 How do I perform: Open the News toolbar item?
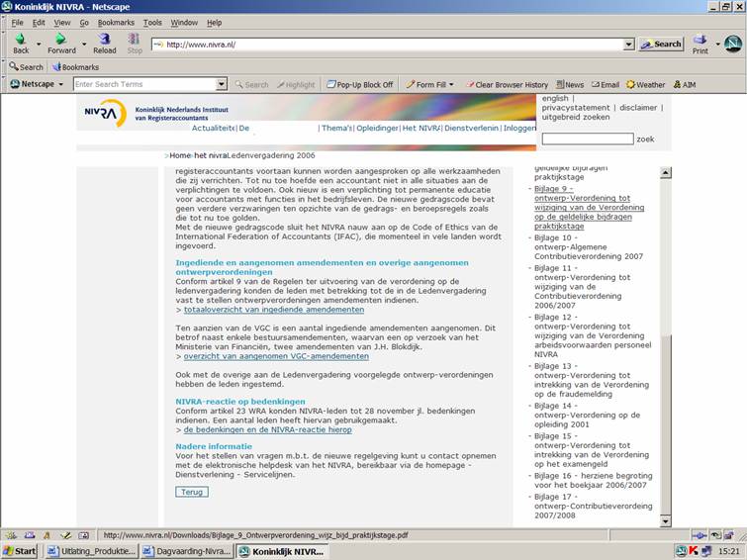coord(570,84)
